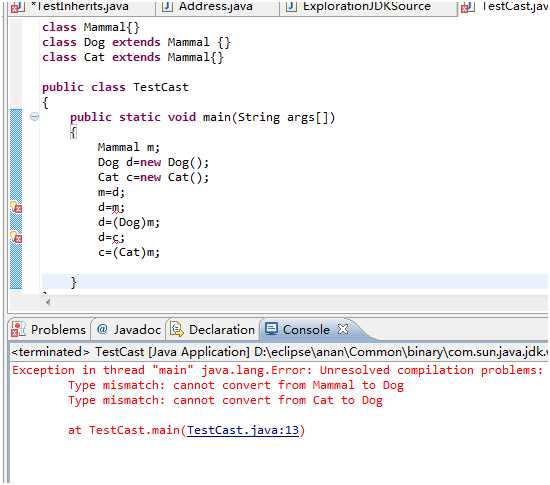
Task: Click the Problems tab icon
Action: [x=18, y=329]
